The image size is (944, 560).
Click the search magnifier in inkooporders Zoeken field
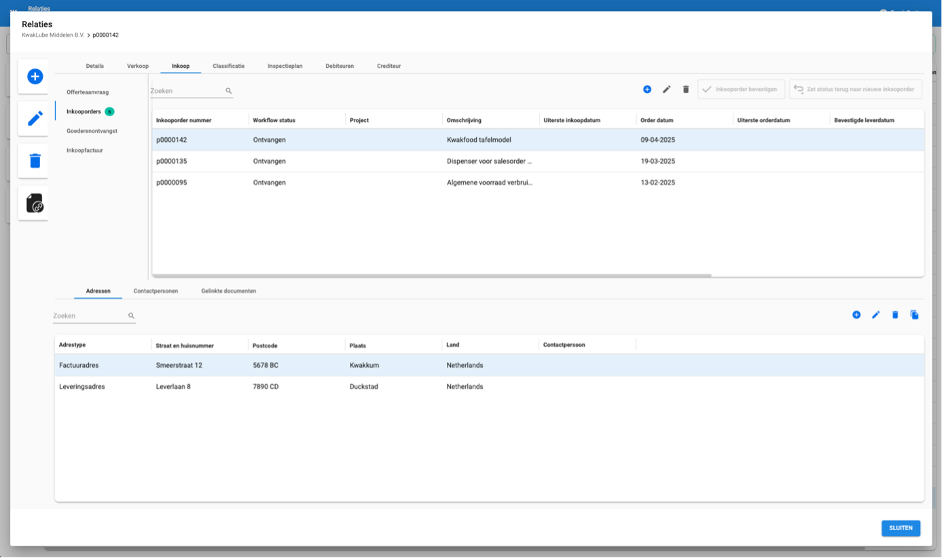[x=229, y=91]
